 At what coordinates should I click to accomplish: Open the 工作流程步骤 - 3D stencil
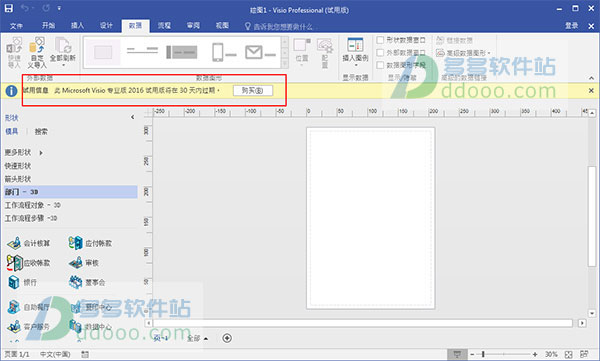click(x=31, y=218)
